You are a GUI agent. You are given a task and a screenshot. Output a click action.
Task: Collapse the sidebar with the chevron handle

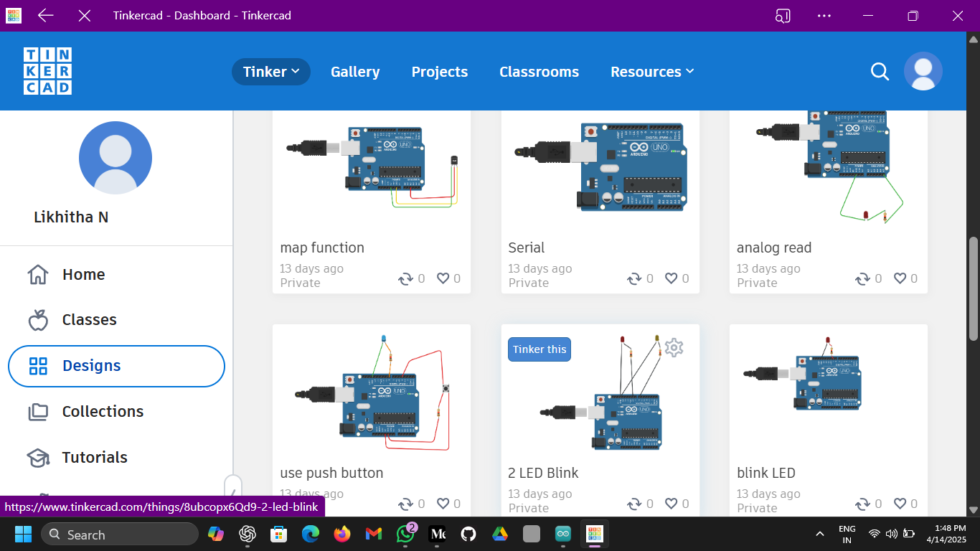tap(232, 491)
